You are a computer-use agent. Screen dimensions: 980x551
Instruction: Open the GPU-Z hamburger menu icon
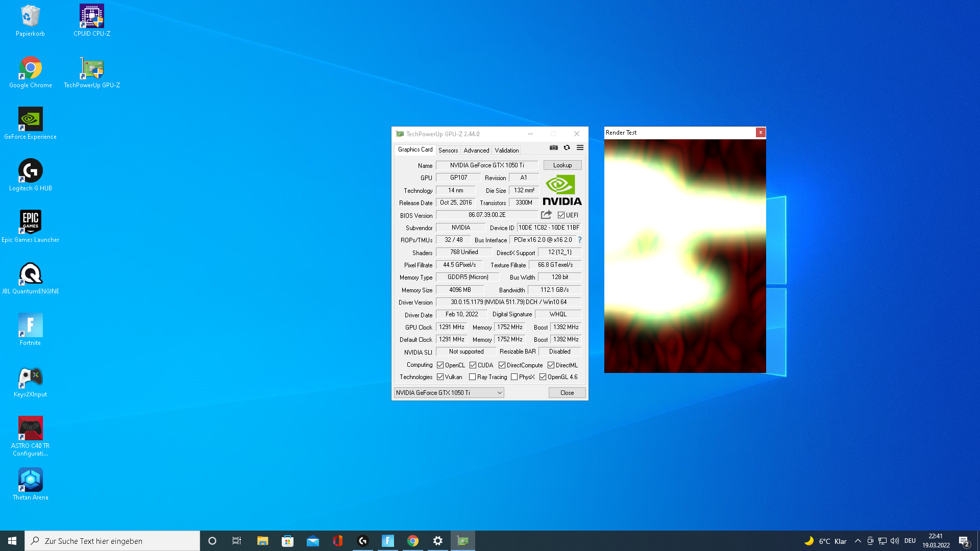coord(580,148)
